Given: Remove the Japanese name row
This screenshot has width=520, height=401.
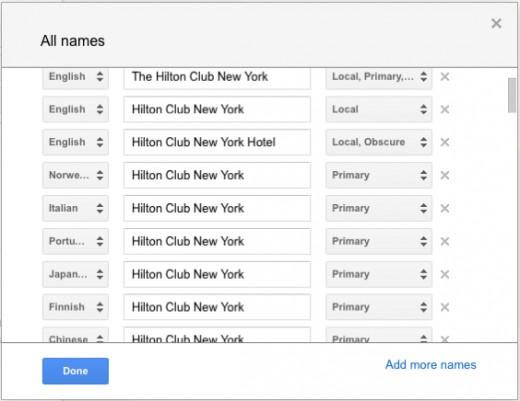Looking at the screenshot, I should pyautogui.click(x=445, y=274).
